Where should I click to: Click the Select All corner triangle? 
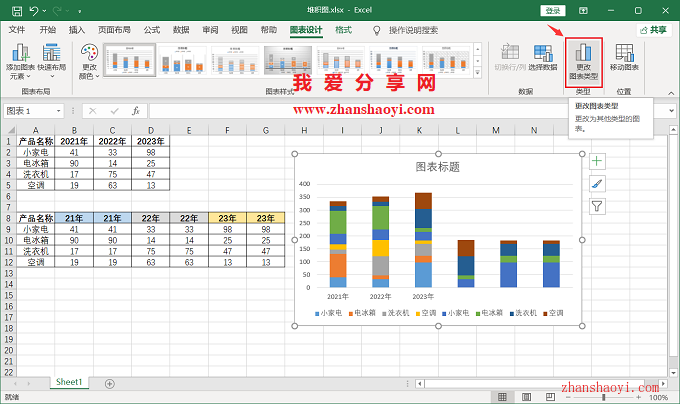(x=10, y=130)
